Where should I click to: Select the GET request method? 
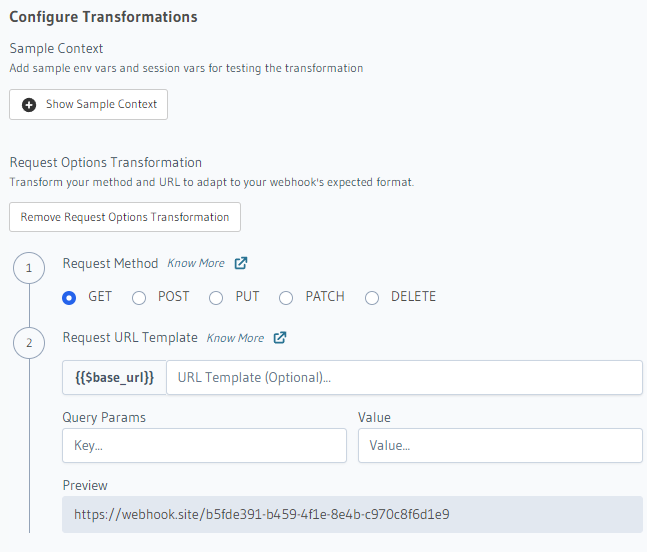69,297
